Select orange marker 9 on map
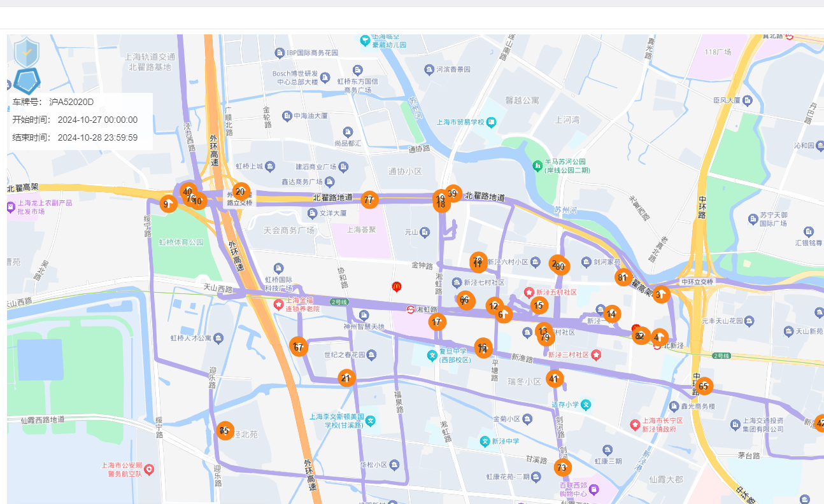The width and height of the screenshot is (824, 504). 167,204
